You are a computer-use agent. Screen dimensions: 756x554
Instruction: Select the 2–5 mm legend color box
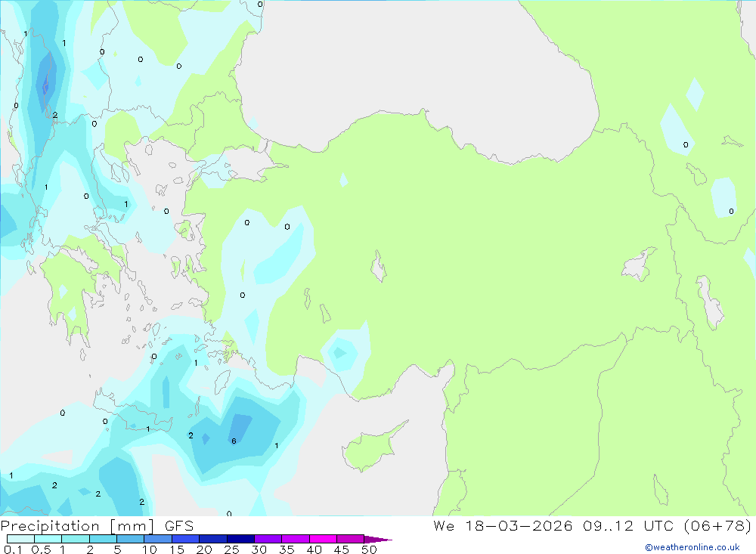coord(103,539)
